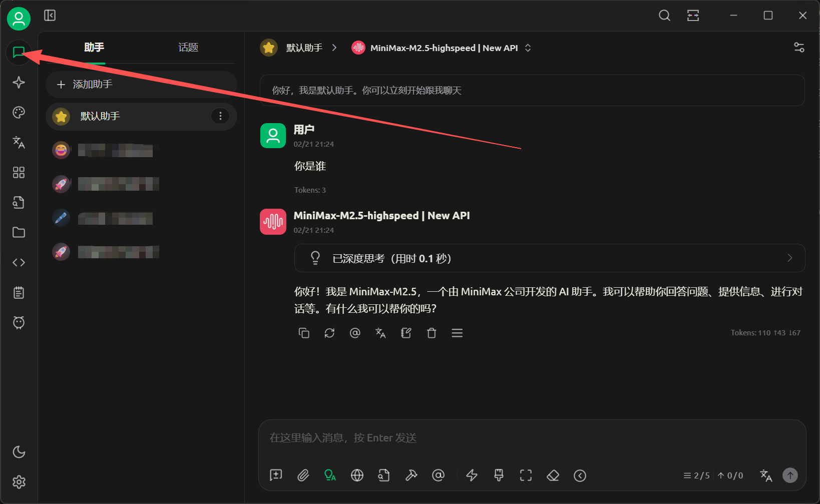This screenshot has width=820, height=504.
Task: Open the paintings palette page
Action: (x=19, y=112)
